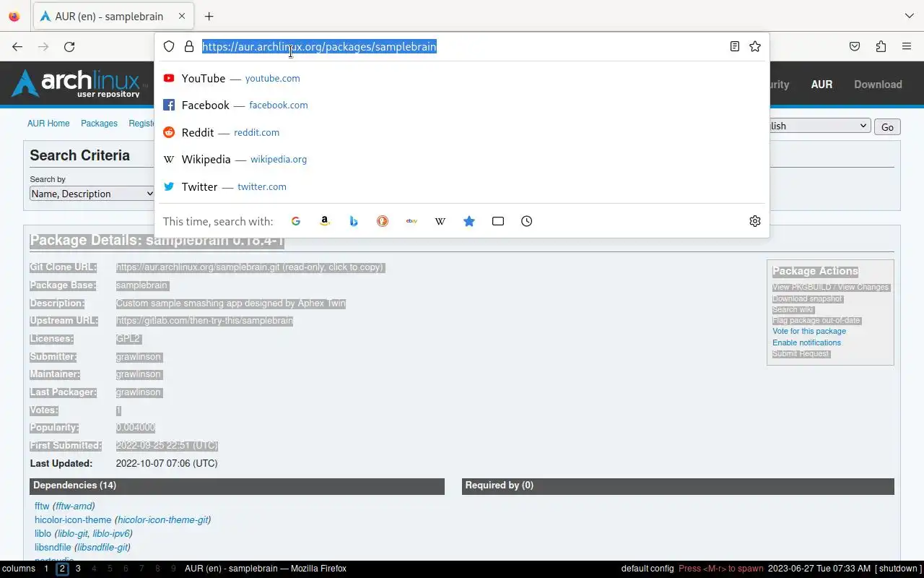
Task: Open the fftw-amd dependency link
Action: (x=74, y=506)
